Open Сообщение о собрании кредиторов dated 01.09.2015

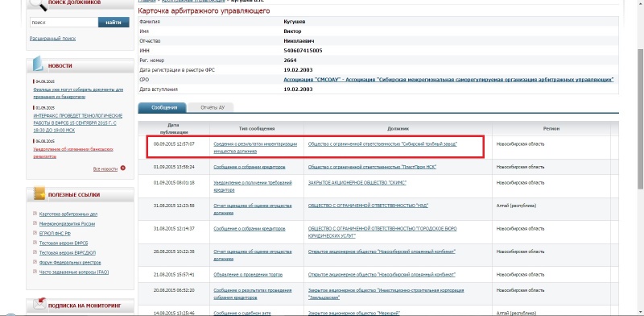[250, 167]
